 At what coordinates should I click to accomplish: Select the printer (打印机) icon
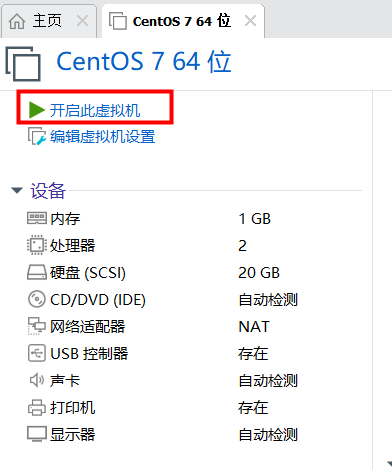pyautogui.click(x=36, y=407)
